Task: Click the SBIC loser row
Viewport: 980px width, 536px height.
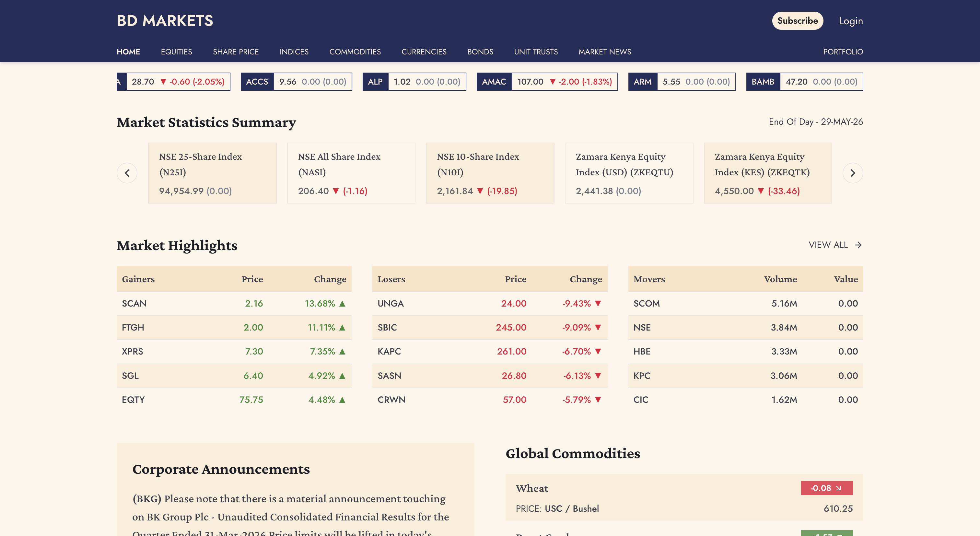Action: click(x=490, y=328)
